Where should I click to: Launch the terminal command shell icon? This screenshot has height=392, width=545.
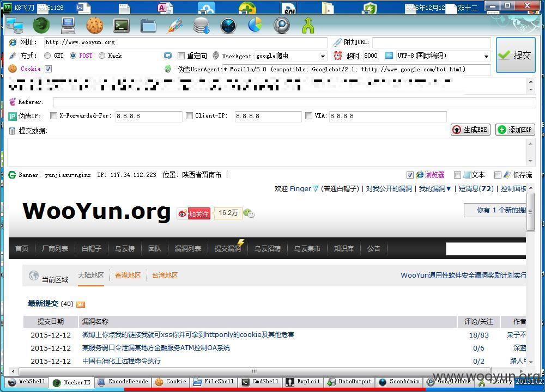click(x=122, y=26)
